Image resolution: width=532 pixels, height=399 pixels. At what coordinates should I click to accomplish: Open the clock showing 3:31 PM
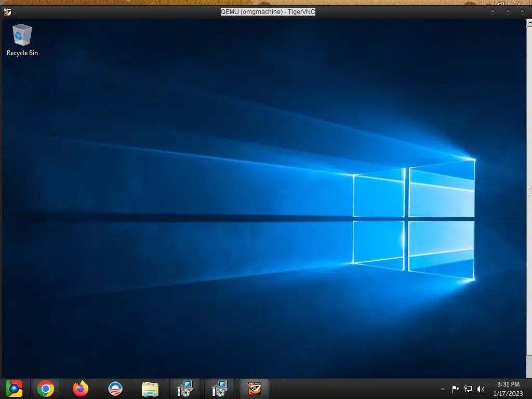pyautogui.click(x=508, y=389)
